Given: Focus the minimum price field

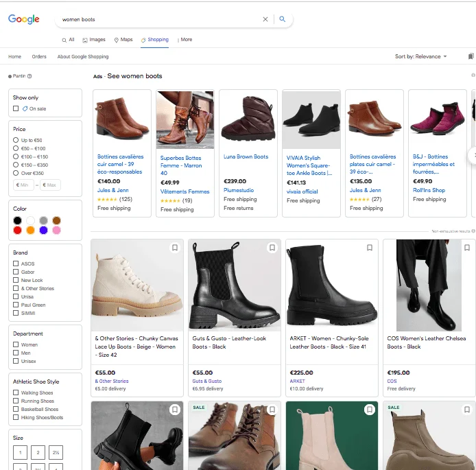Looking at the screenshot, I should [23, 185].
